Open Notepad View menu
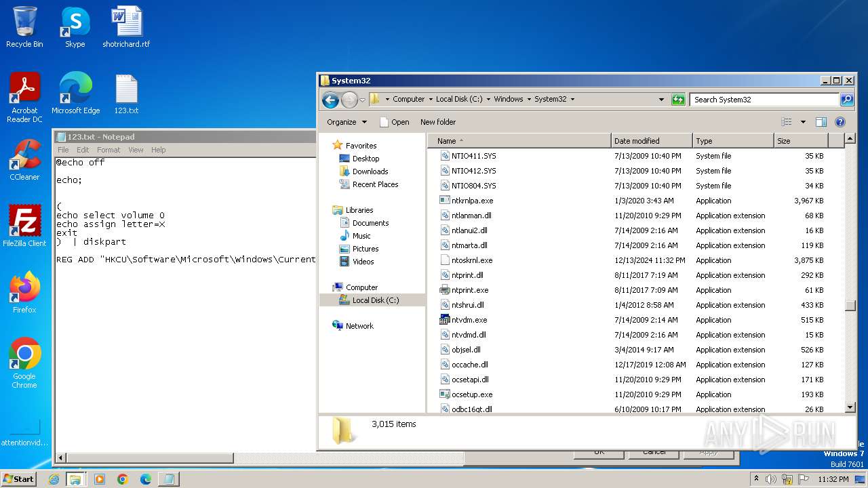Image resolution: width=868 pixels, height=488 pixels. [136, 150]
